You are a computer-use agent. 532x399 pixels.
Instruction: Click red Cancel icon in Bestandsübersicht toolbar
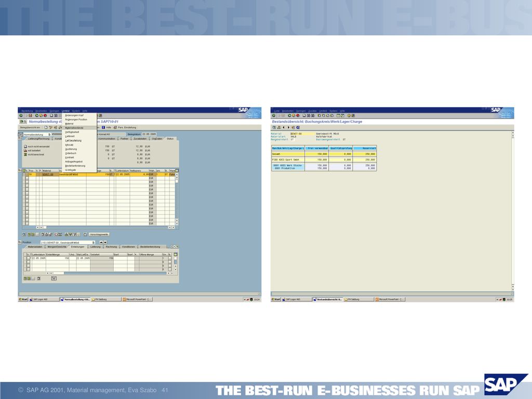point(298,116)
